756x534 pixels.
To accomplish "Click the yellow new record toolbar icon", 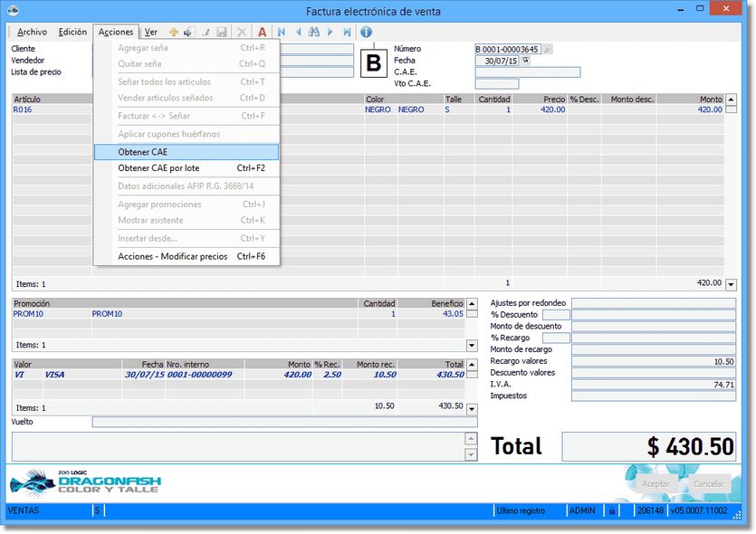I will coord(173,32).
